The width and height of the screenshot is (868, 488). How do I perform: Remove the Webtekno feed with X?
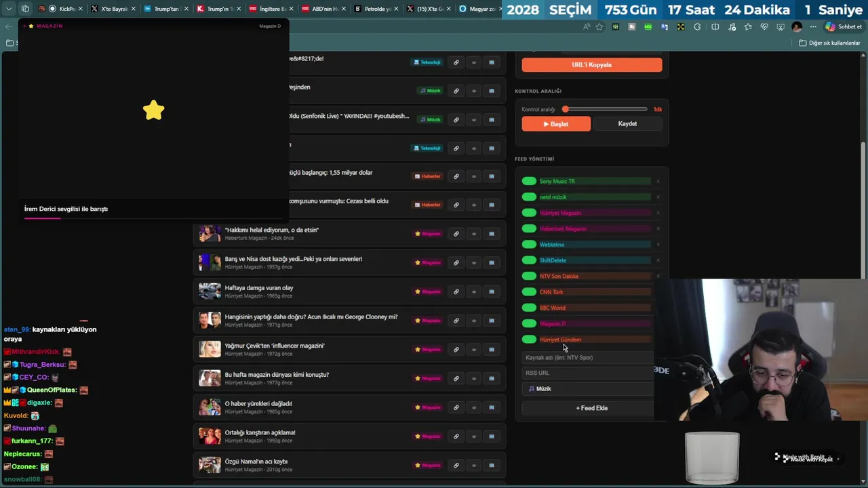click(658, 245)
